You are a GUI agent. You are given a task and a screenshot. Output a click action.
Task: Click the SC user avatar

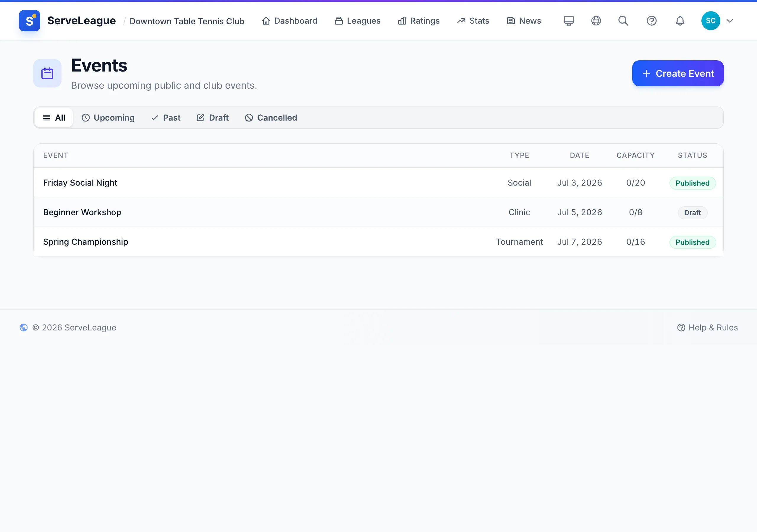(x=711, y=21)
